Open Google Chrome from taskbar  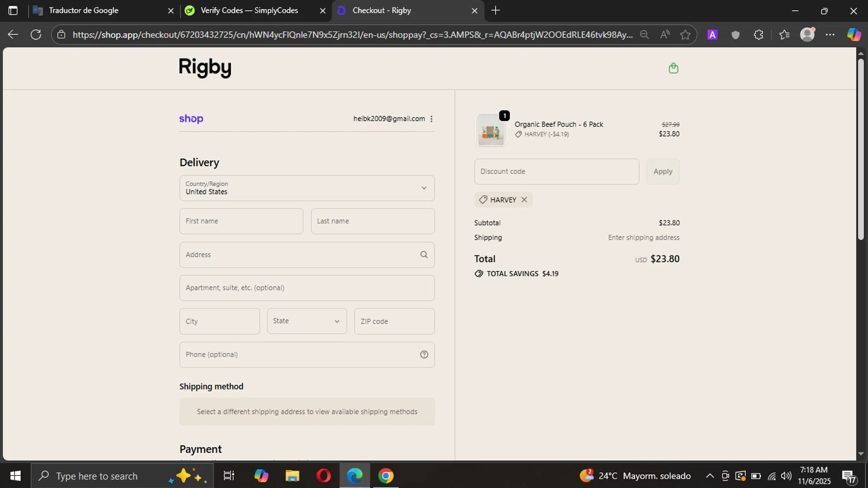click(x=386, y=476)
